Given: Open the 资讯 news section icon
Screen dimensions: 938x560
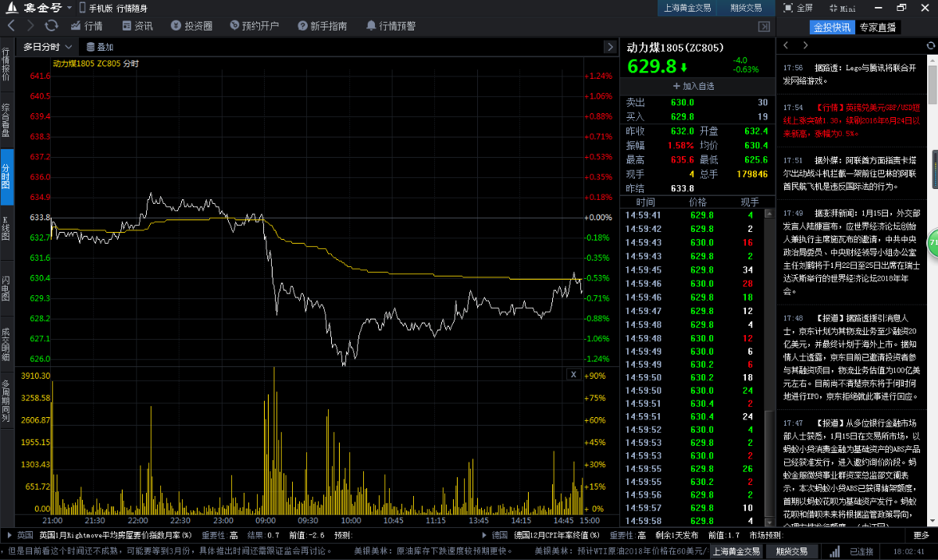Looking at the screenshot, I should tap(137, 24).
